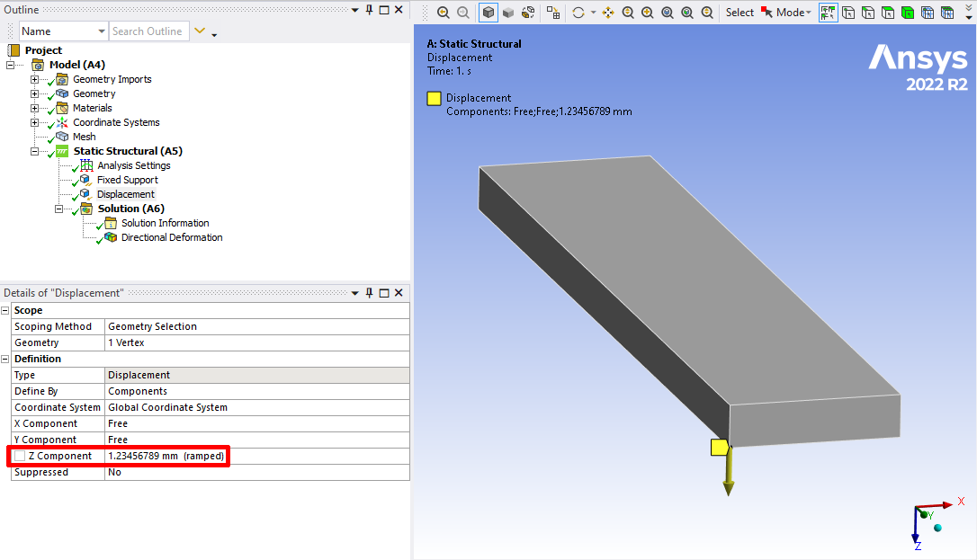
Task: Click the yellow Displacement legend swatch
Action: pyautogui.click(x=434, y=99)
